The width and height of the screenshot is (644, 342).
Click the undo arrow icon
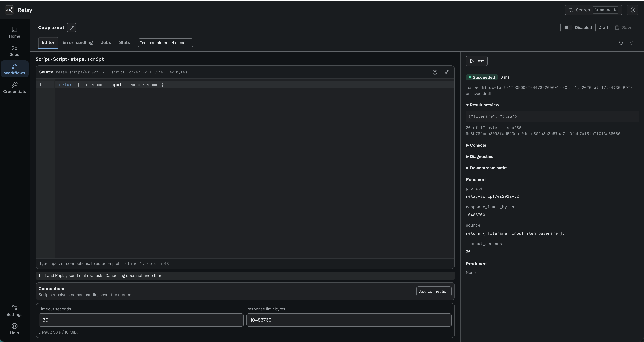click(621, 43)
